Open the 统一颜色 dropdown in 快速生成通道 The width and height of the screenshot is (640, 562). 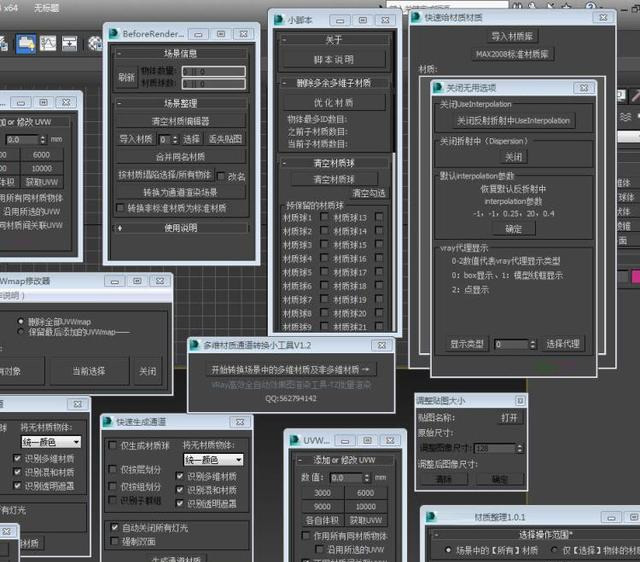click(x=213, y=458)
